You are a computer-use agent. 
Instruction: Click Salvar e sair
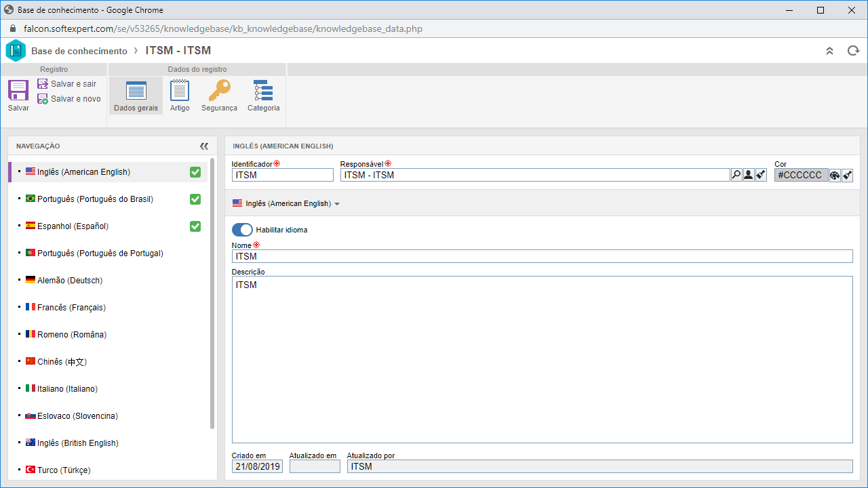(67, 84)
